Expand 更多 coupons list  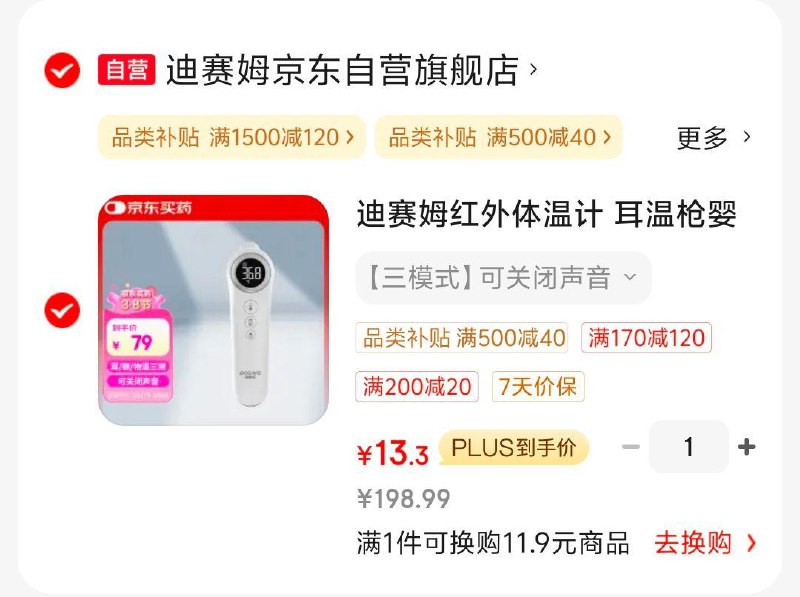click(x=713, y=138)
